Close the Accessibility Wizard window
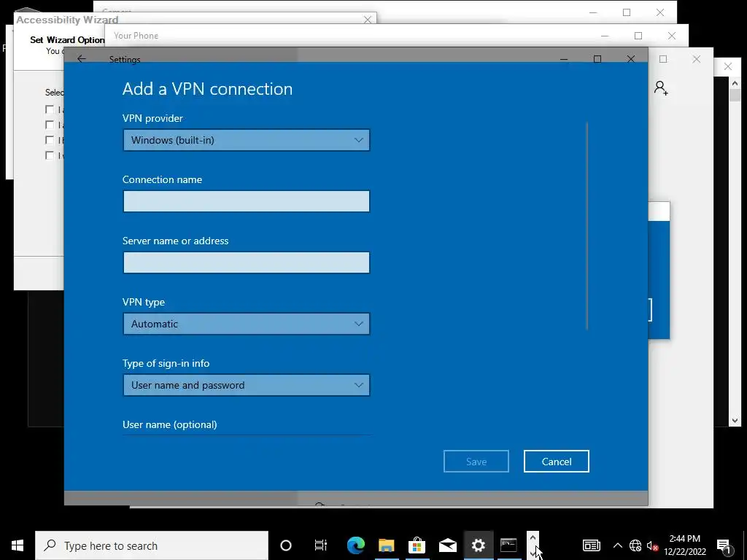Viewport: 747px width, 560px height. (368, 20)
